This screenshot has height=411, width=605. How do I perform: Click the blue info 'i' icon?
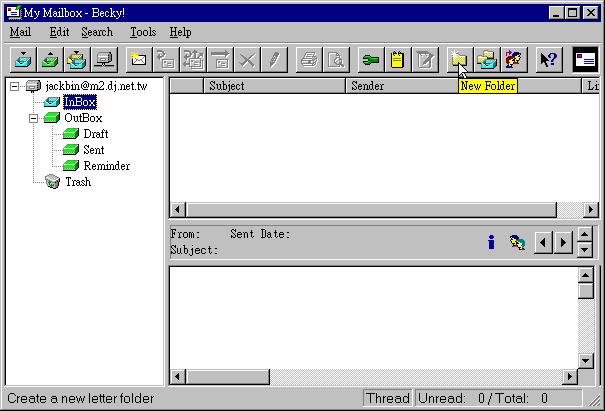point(491,242)
